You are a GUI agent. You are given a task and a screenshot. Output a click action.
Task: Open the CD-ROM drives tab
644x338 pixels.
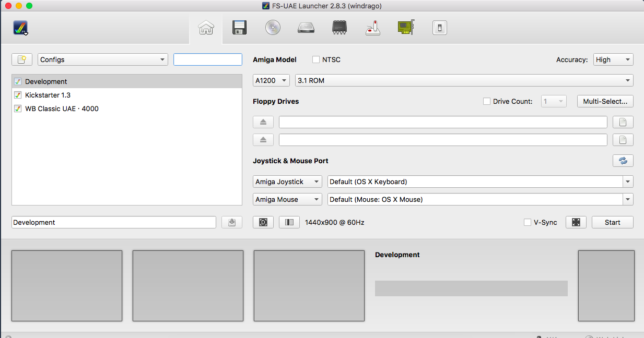click(273, 28)
